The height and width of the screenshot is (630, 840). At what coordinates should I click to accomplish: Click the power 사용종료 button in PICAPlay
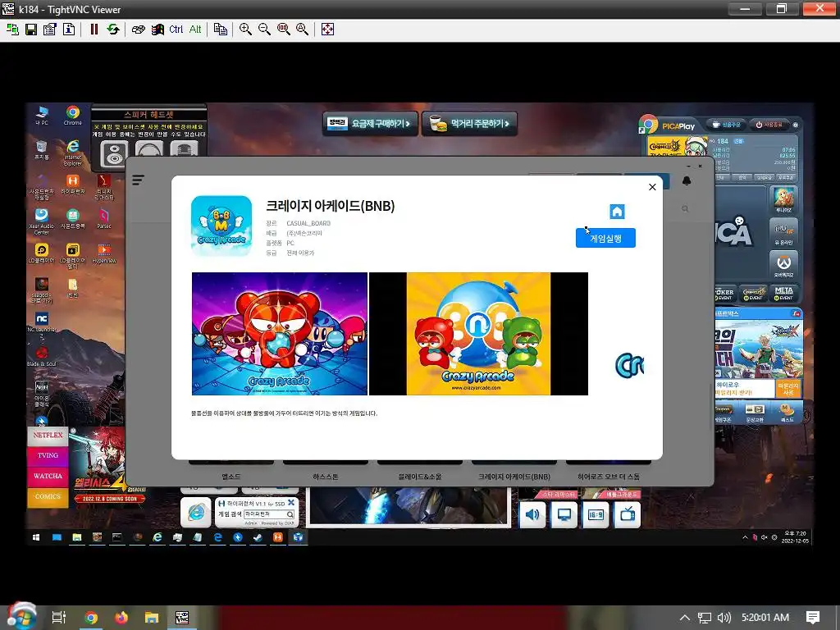point(769,125)
